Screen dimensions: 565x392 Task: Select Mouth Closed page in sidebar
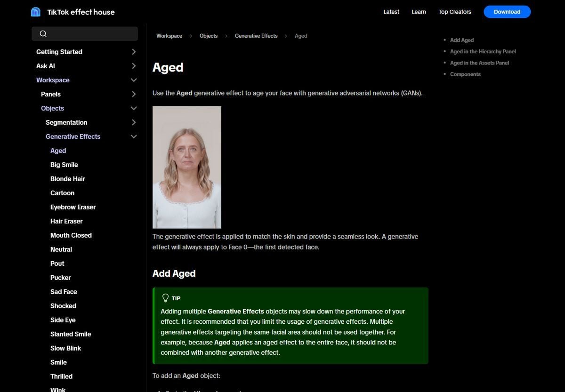click(x=71, y=235)
